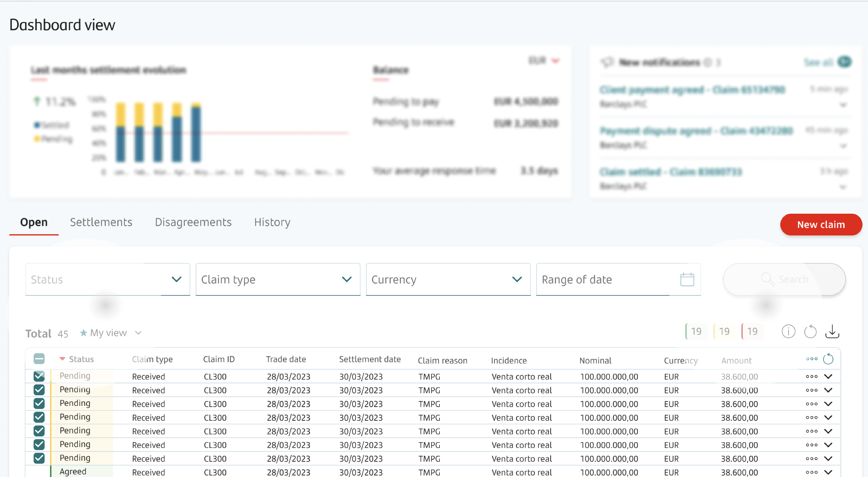
Task: Uncheck the fourth Pending row checkbox
Action: [x=39, y=417]
